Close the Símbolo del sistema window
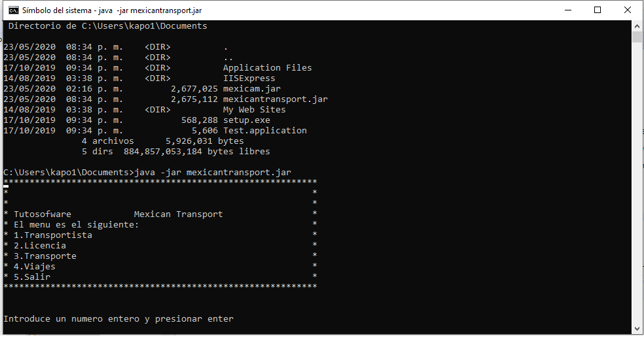 pyautogui.click(x=628, y=10)
